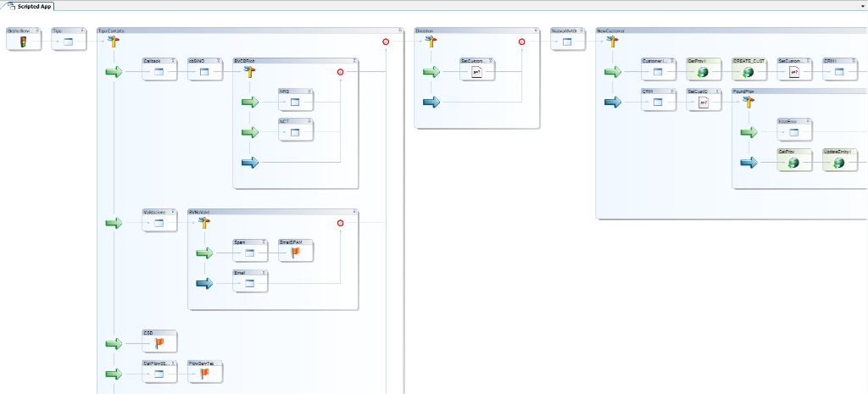Select the green arrow leading to Spam
The image size is (868, 394).
click(204, 252)
